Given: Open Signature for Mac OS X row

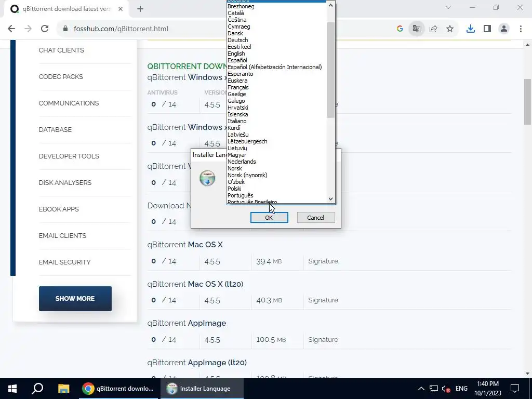Looking at the screenshot, I should [323, 261].
